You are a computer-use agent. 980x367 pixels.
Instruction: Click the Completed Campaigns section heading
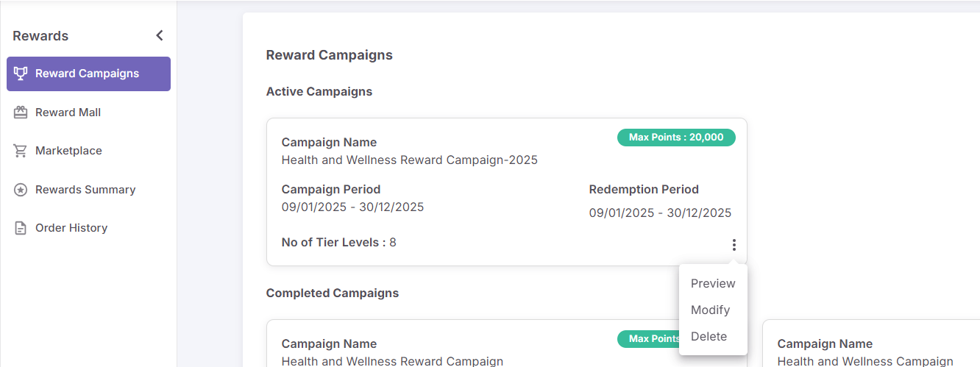point(332,293)
